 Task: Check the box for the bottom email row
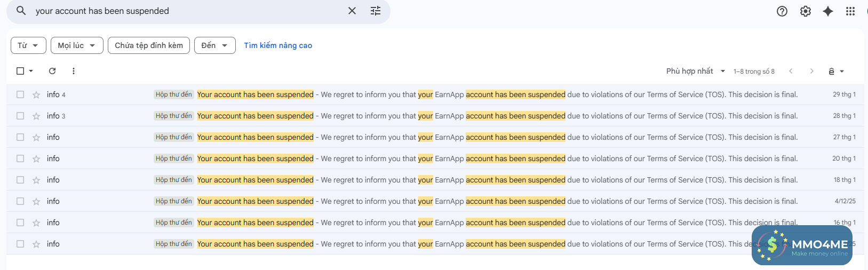pyautogui.click(x=20, y=244)
